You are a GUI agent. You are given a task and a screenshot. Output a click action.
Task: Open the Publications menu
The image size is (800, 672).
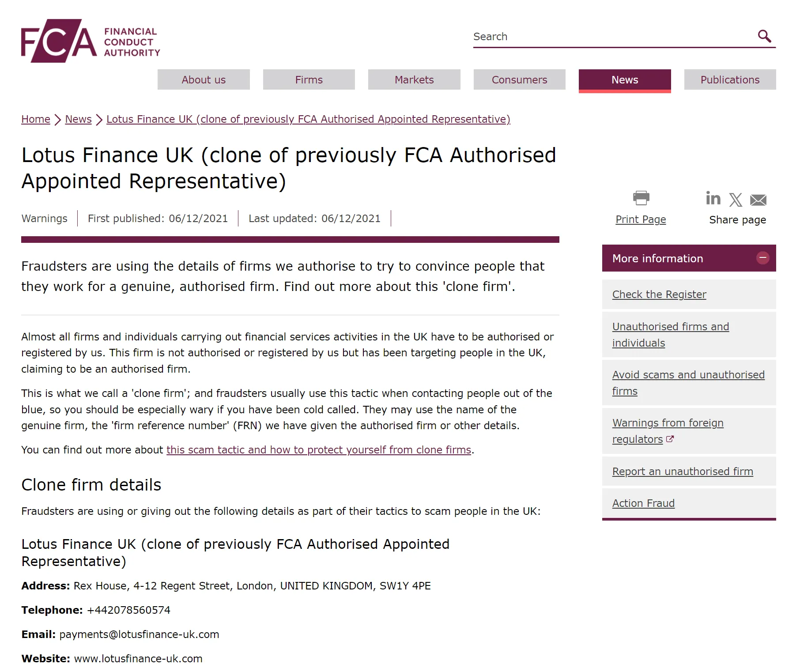point(730,79)
